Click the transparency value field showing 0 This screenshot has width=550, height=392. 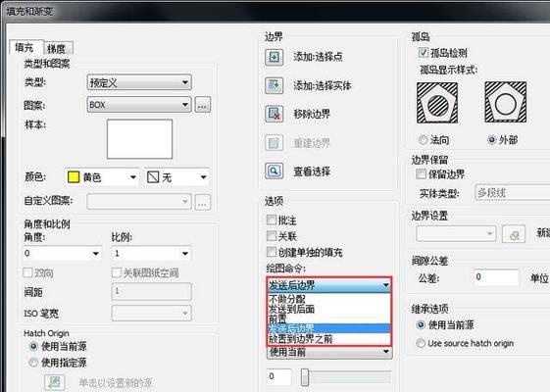pyautogui.click(x=278, y=377)
